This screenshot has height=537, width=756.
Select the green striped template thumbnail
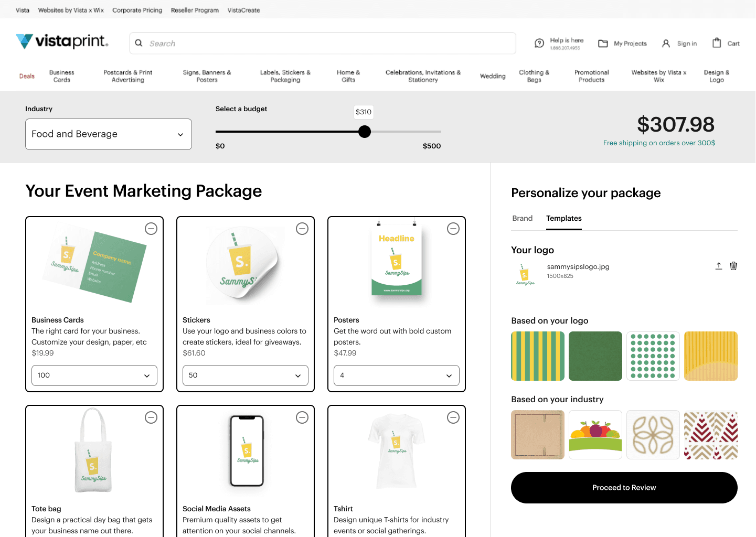click(538, 356)
